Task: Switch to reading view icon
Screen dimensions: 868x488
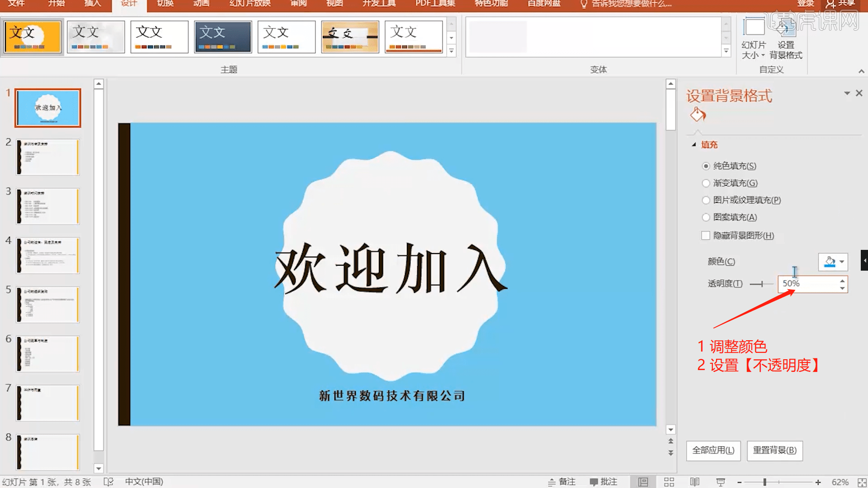Action: coord(695,482)
